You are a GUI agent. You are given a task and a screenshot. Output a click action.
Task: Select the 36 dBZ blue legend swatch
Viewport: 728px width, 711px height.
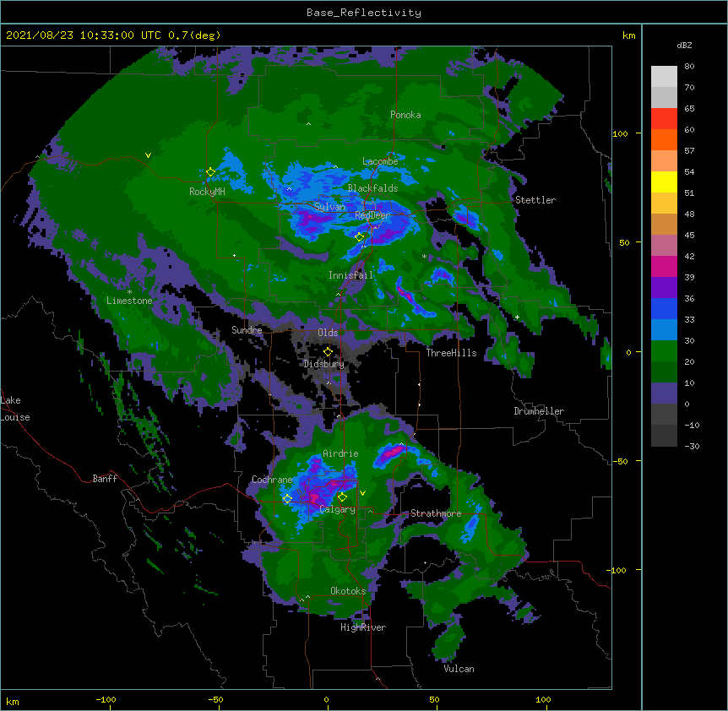coord(664,308)
